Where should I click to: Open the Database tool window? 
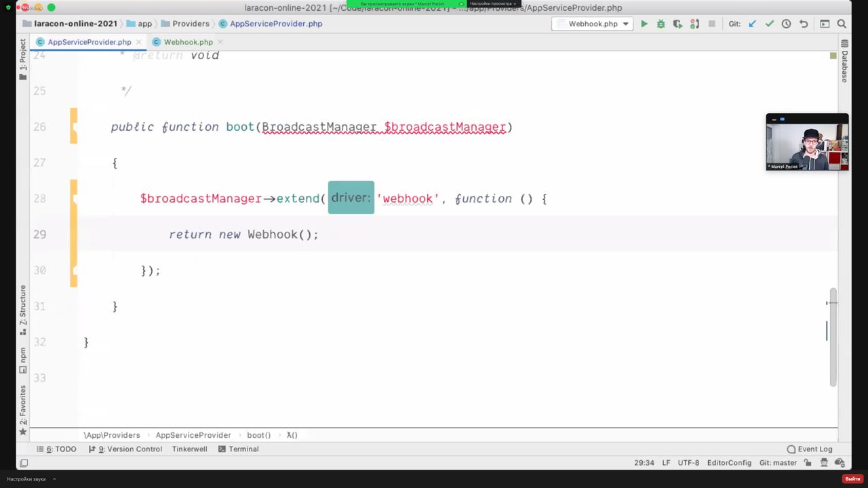click(x=844, y=61)
